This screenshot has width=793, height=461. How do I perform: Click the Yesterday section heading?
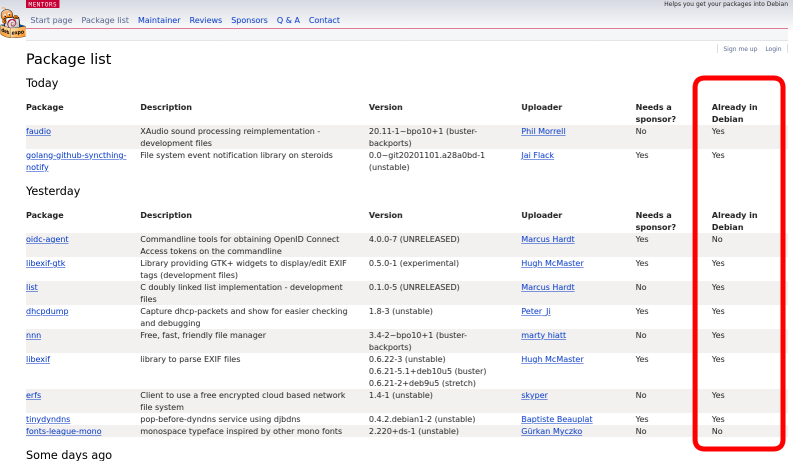point(53,191)
